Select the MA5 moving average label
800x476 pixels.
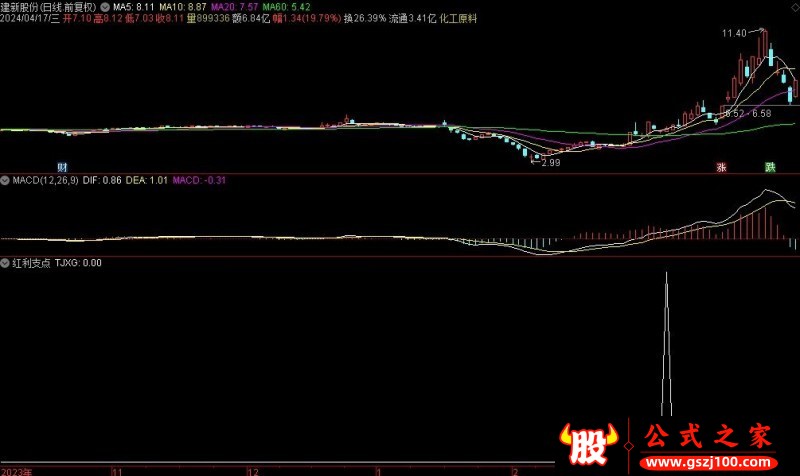click(x=134, y=5)
